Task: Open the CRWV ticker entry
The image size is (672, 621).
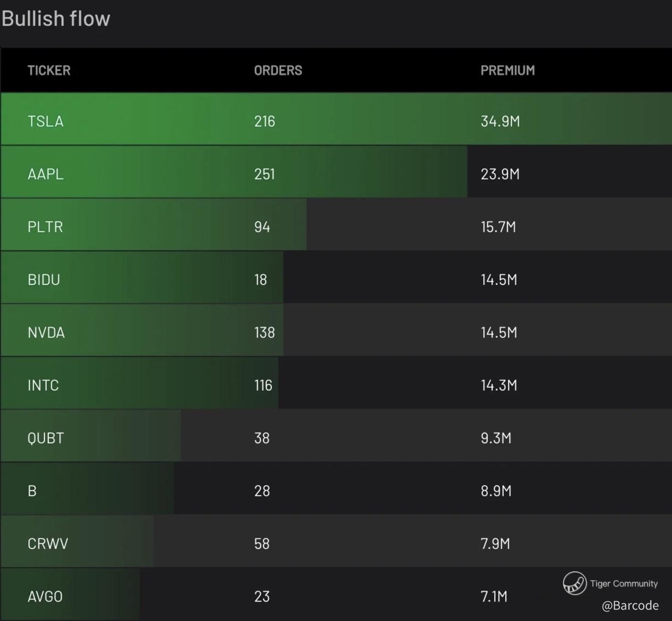Action: (x=47, y=543)
